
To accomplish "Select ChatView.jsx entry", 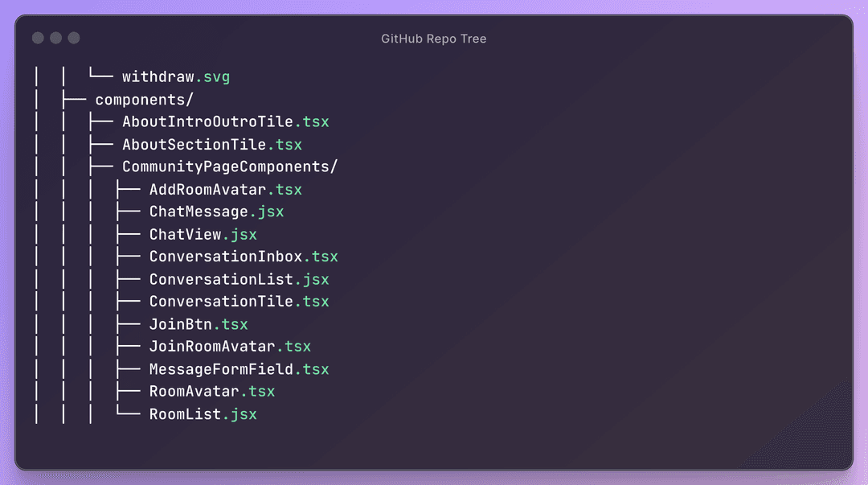I will pos(203,235).
